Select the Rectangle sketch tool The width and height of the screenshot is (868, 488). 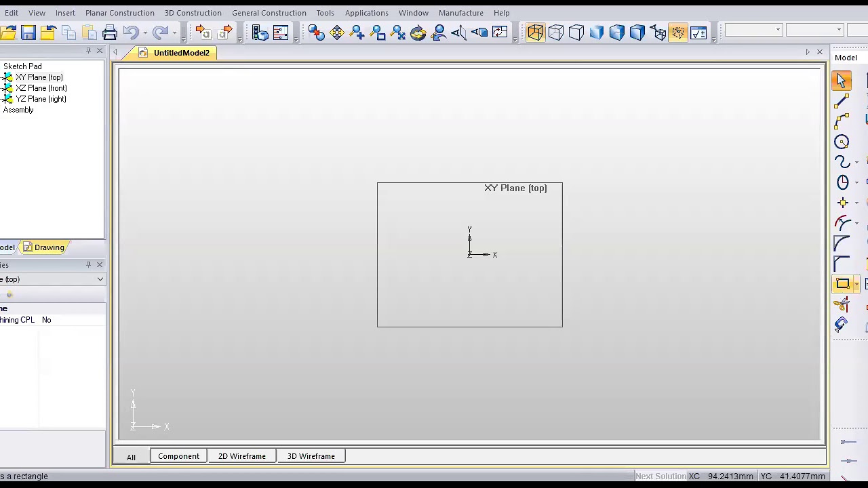842,284
